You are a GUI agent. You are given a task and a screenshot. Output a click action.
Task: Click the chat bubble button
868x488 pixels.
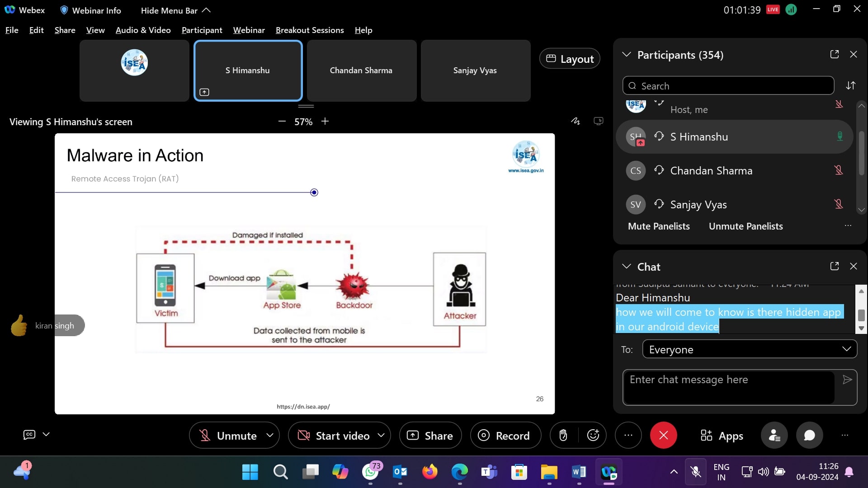[x=809, y=435]
